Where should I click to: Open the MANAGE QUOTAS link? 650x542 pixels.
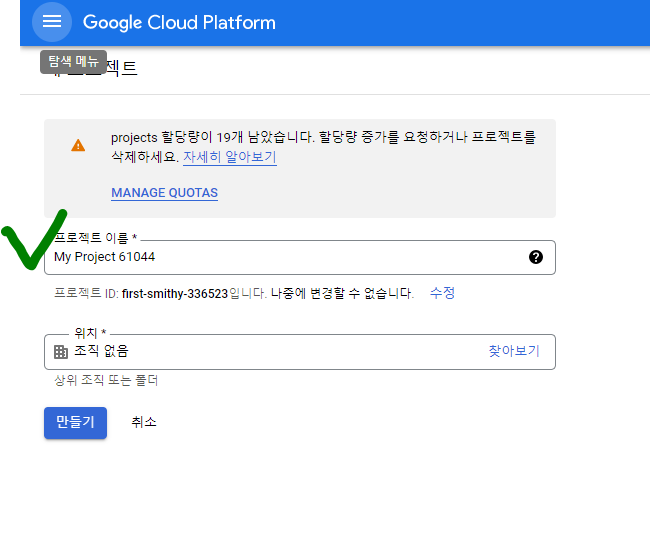click(165, 193)
